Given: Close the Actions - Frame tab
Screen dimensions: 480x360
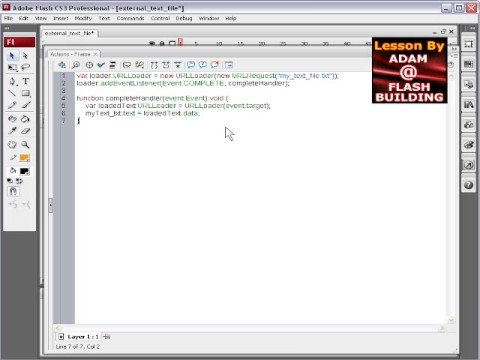Looking at the screenshot, I should pyautogui.click(x=95, y=54).
